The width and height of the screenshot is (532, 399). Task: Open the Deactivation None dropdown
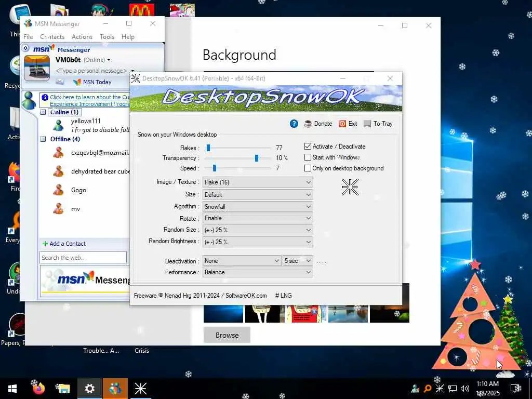pos(242,261)
